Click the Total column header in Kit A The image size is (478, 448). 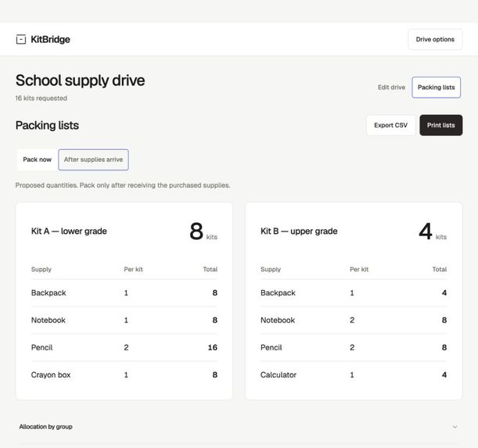point(210,270)
